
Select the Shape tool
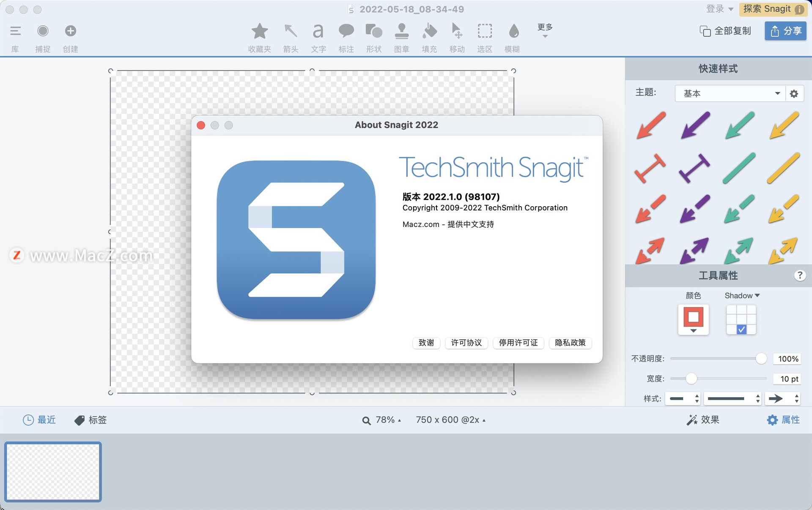[x=374, y=31]
